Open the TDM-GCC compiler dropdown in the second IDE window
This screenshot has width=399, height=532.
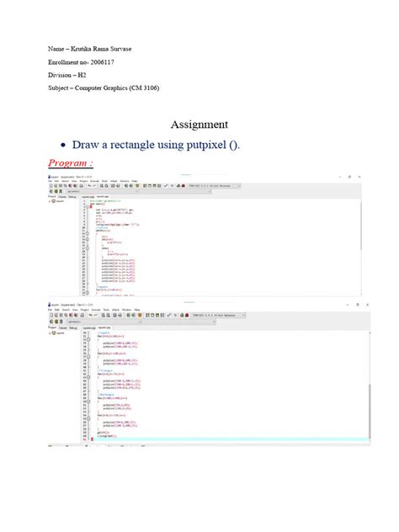tap(218, 315)
